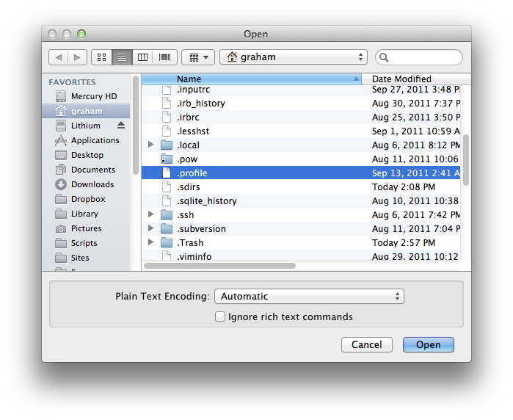The width and height of the screenshot is (513, 420).
Task: Eject the Lithium volume
Action: [x=121, y=126]
